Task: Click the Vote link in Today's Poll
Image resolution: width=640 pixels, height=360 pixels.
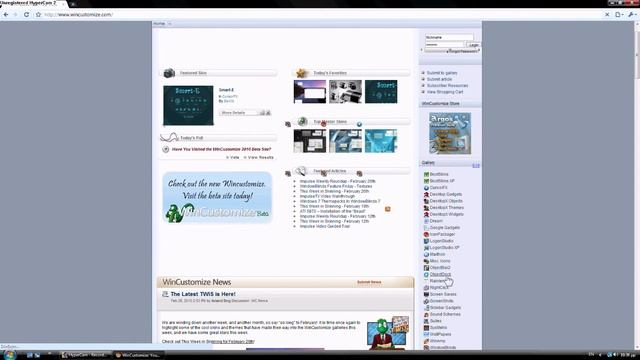Action: tap(233, 157)
